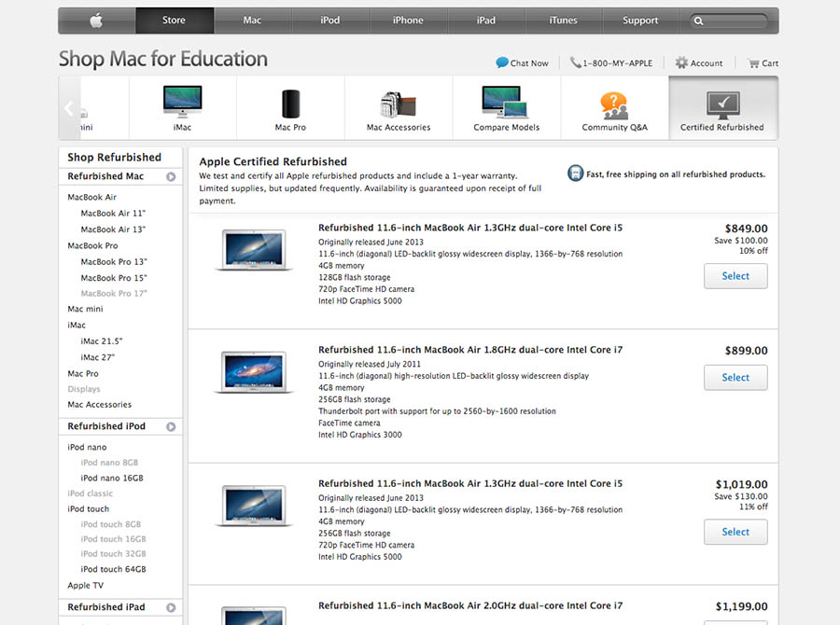Open the Community Q&A icon
The height and width of the screenshot is (625, 840).
pyautogui.click(x=614, y=105)
